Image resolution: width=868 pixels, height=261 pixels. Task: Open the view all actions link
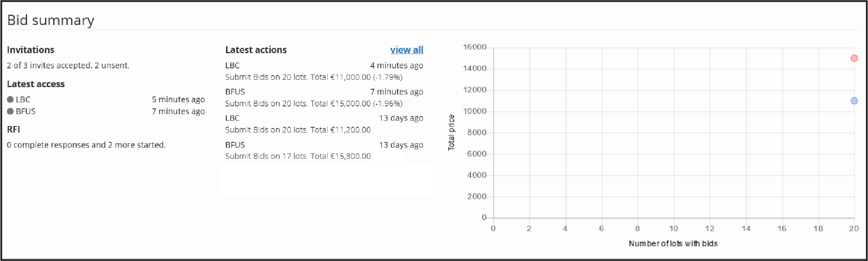407,50
